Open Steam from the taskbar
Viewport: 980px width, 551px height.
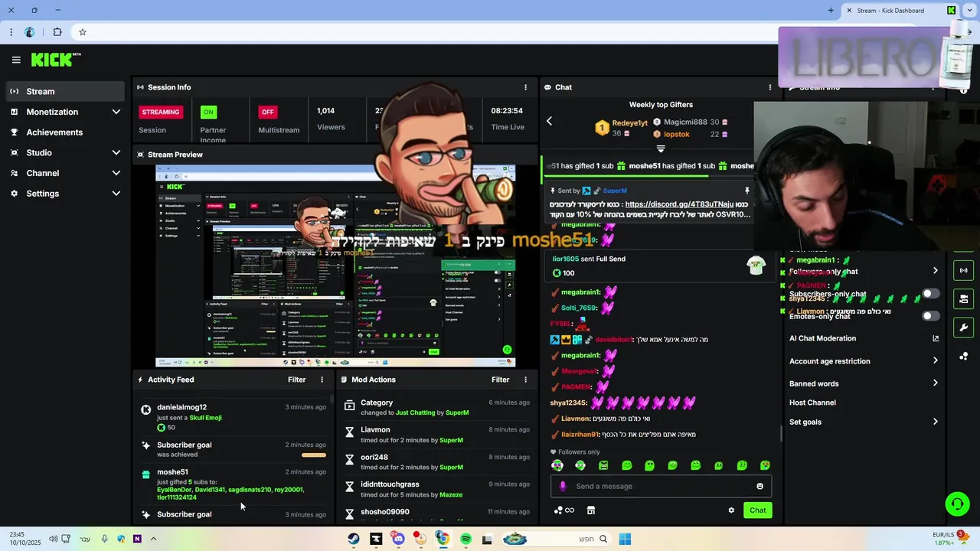[x=353, y=539]
